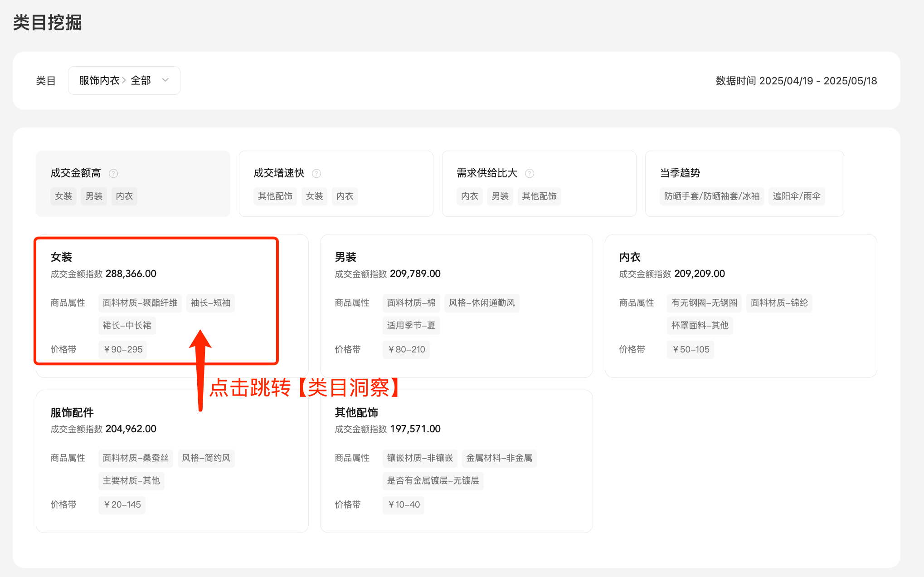Click the chevron arrow in category selector
This screenshot has width=924, height=577.
pyautogui.click(x=165, y=80)
